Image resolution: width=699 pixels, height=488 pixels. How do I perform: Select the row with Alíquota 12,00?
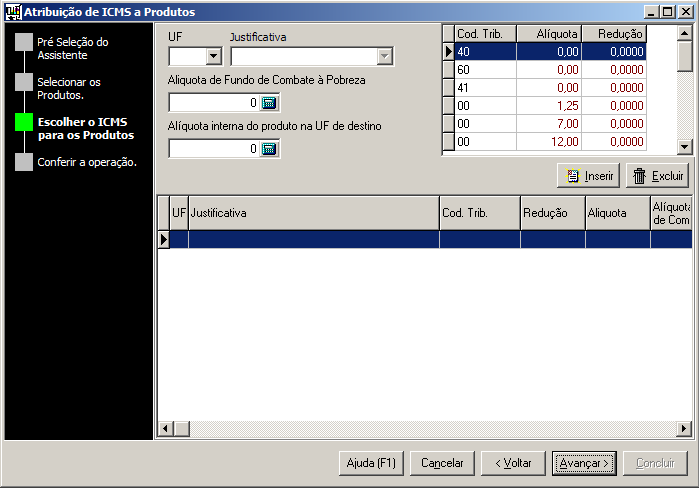[x=550, y=142]
